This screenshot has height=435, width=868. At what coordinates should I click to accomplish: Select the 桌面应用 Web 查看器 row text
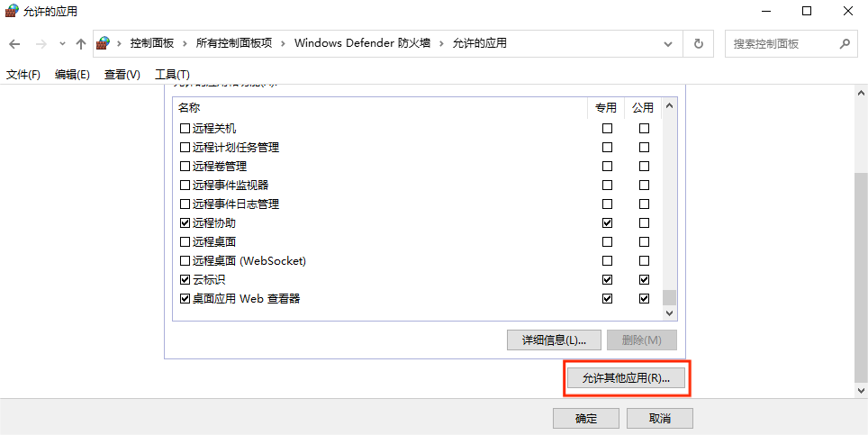[x=247, y=298]
